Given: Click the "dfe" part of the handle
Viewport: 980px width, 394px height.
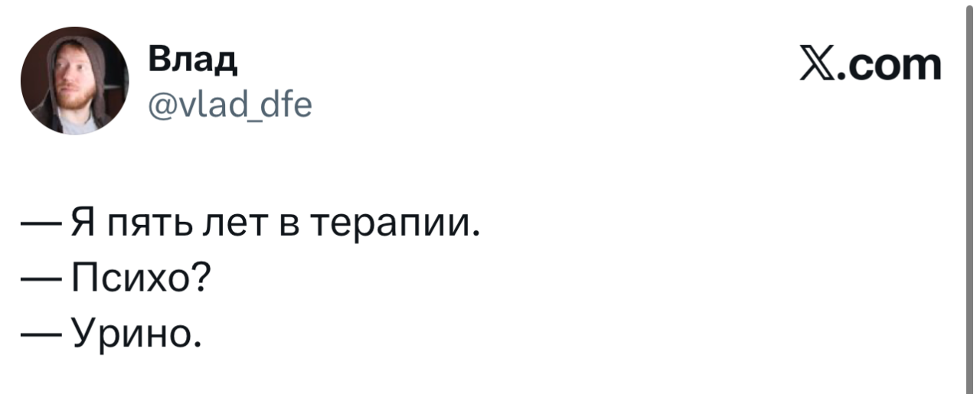Looking at the screenshot, I should pos(286,102).
